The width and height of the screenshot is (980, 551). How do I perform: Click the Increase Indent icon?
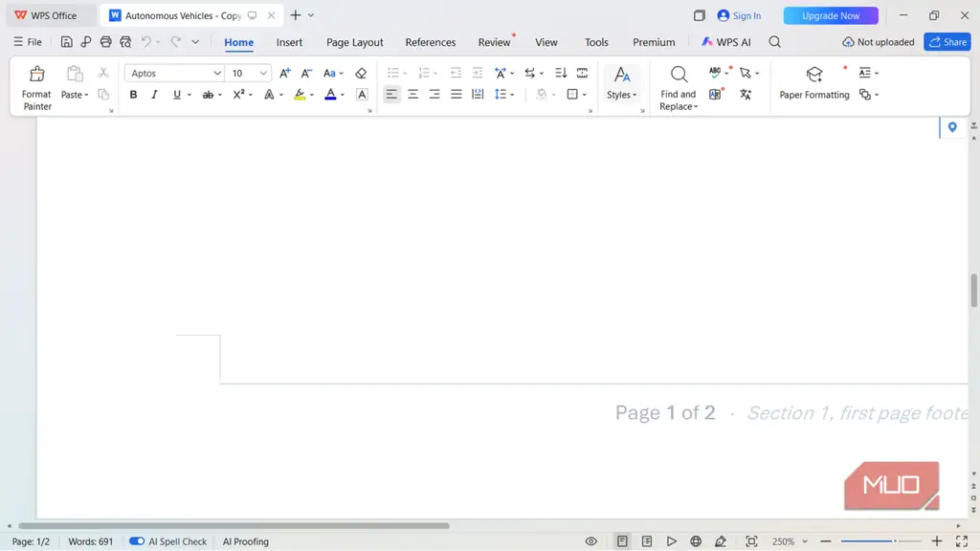click(477, 73)
